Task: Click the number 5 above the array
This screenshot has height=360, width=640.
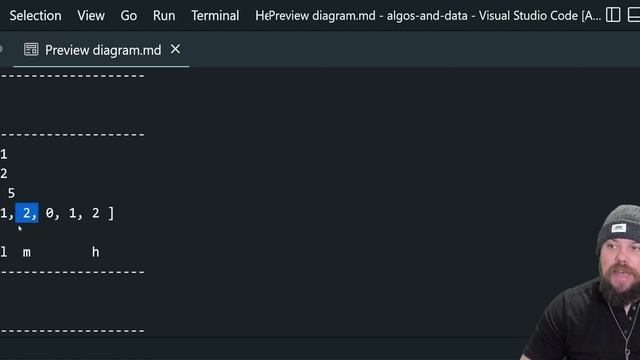Action: 11,193
